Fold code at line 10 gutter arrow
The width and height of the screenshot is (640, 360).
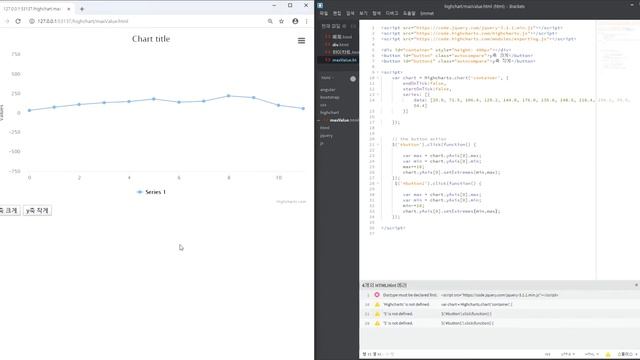tap(378, 78)
